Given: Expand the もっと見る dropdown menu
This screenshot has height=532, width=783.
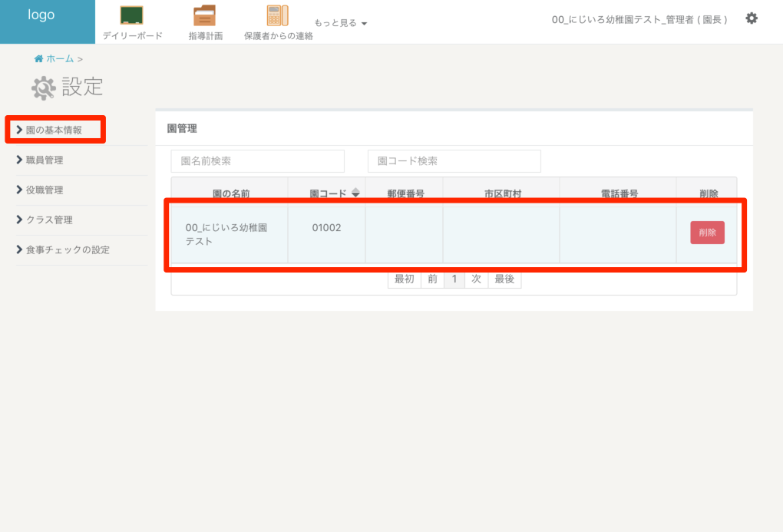Looking at the screenshot, I should tap(341, 23).
